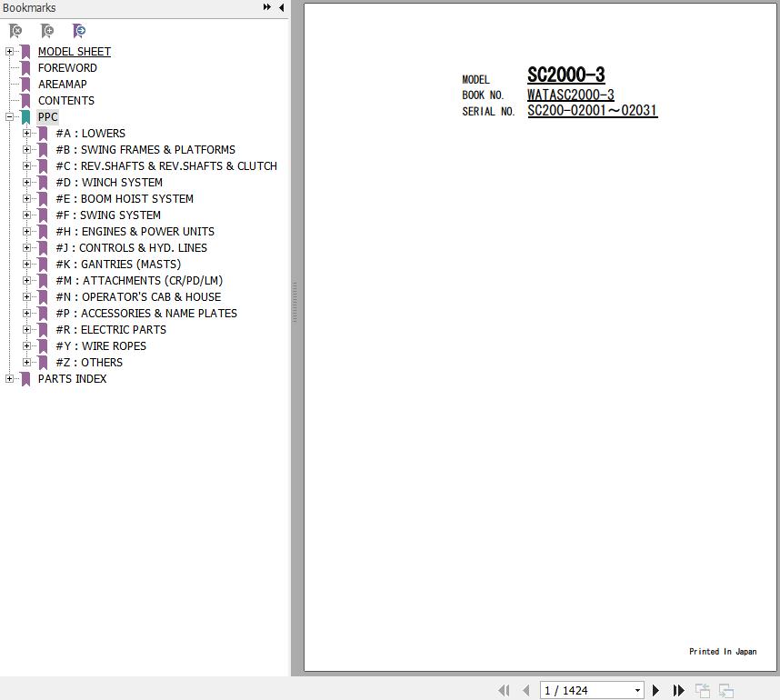The height and width of the screenshot is (700, 780).
Task: Expand #Z : OTHERS node
Action: pyautogui.click(x=27, y=362)
